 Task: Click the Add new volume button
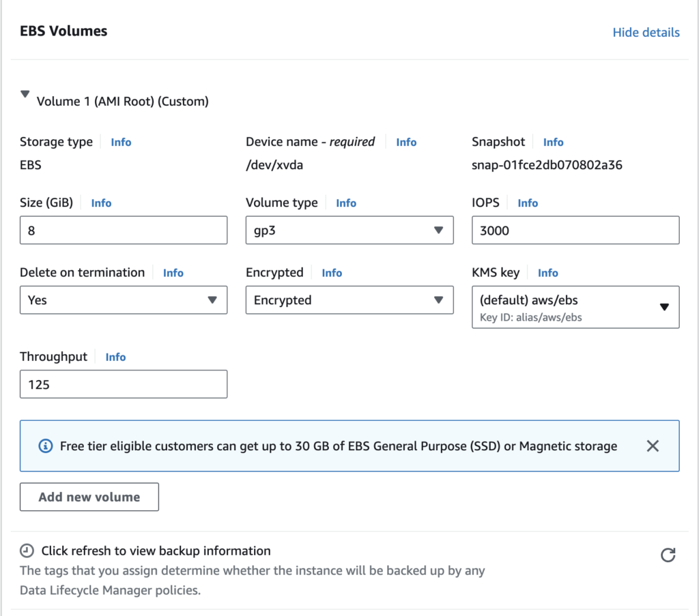[x=89, y=497]
